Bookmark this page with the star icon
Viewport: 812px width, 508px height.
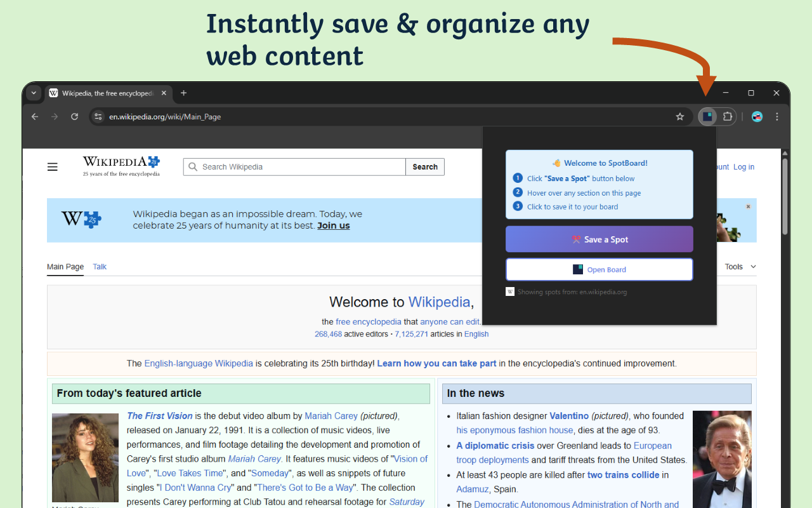coord(679,117)
